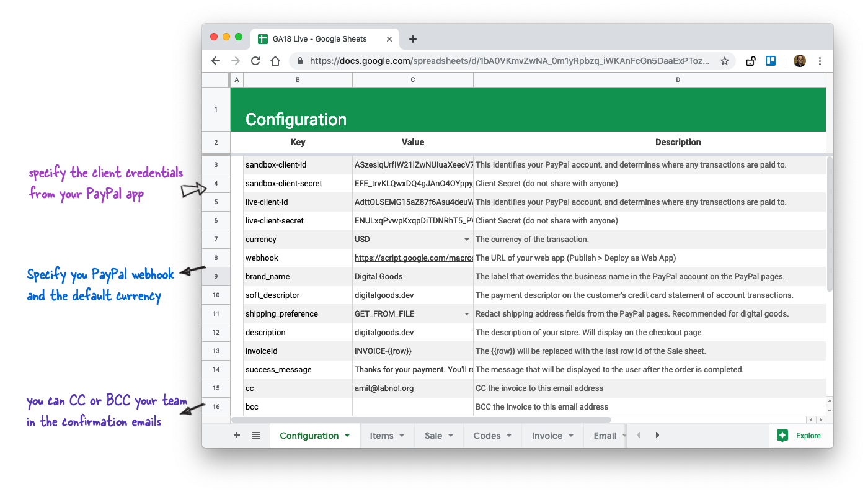Select the Digital Goods value cell
The width and height of the screenshot is (868, 494).
[x=413, y=277]
